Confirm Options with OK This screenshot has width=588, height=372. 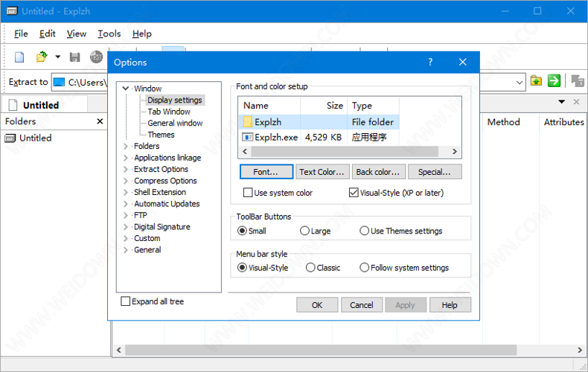point(317,305)
